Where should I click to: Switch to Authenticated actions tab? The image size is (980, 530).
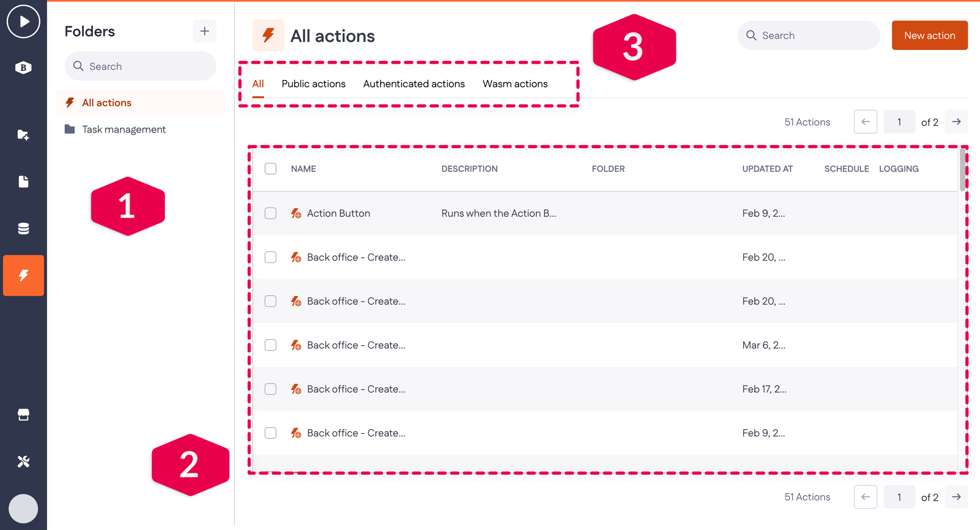414,84
